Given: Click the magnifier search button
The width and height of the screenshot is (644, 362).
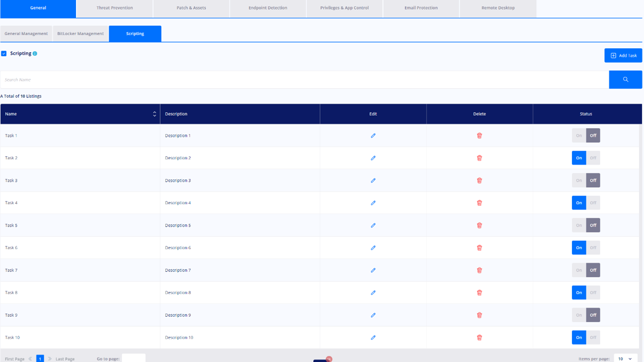Looking at the screenshot, I should tap(625, 79).
